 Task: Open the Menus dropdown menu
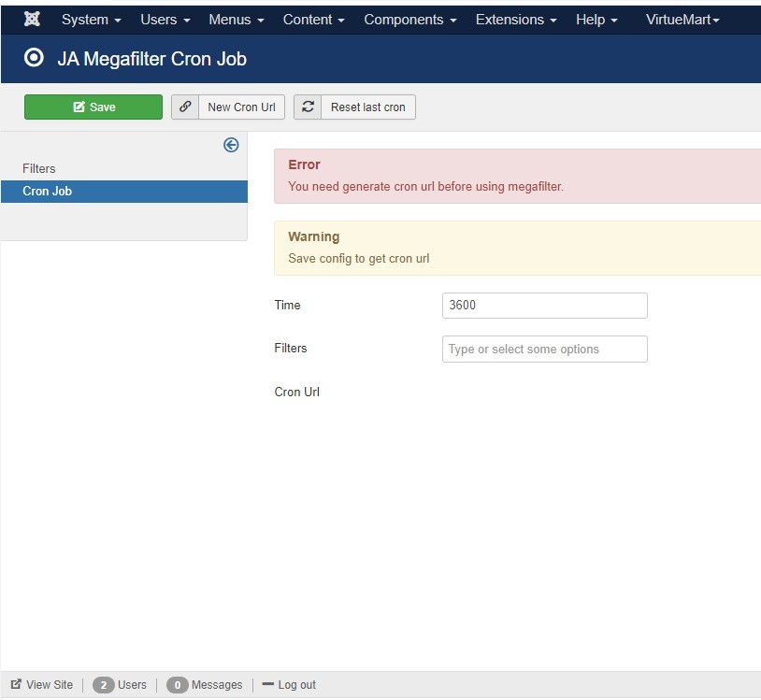237,20
